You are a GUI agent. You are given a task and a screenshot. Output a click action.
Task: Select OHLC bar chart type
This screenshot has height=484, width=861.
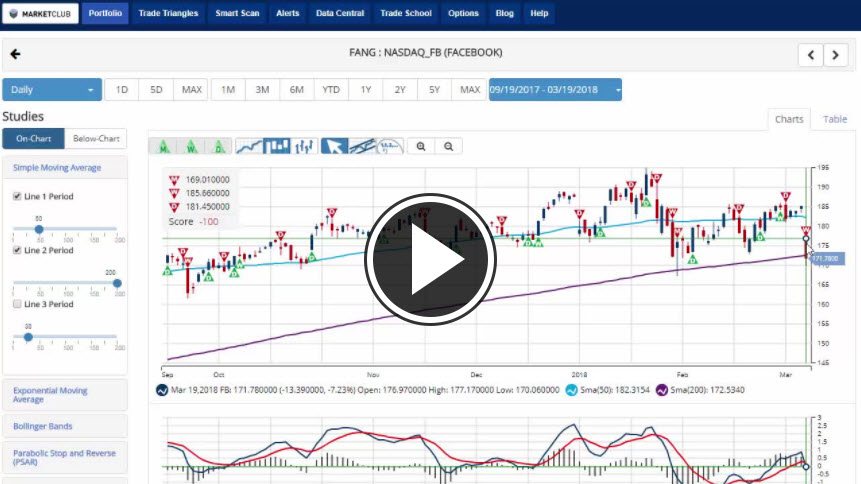click(x=304, y=146)
